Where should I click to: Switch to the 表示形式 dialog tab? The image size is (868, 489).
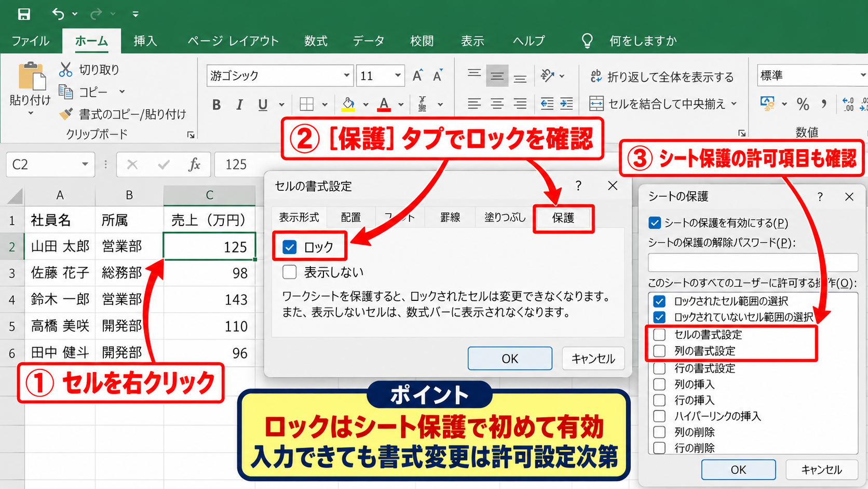coord(299,217)
